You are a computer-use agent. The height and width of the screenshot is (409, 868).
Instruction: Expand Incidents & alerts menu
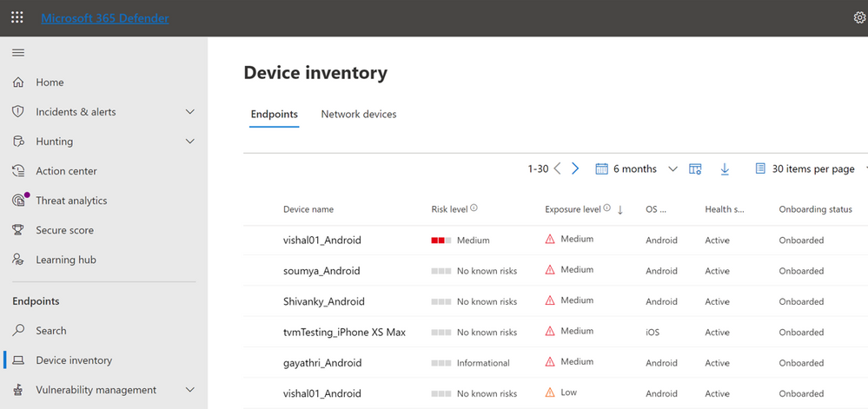pos(190,112)
